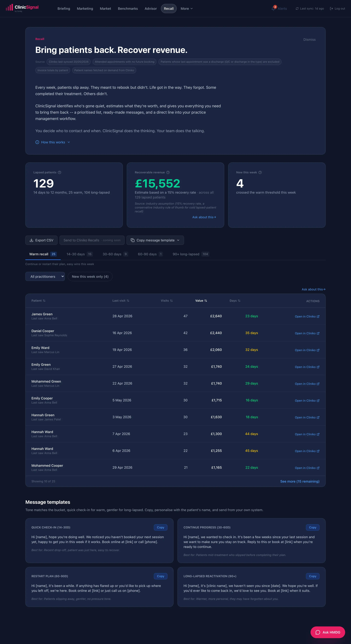Click the sort icon on the Last visit column
351x644 pixels.
pyautogui.click(x=128, y=301)
